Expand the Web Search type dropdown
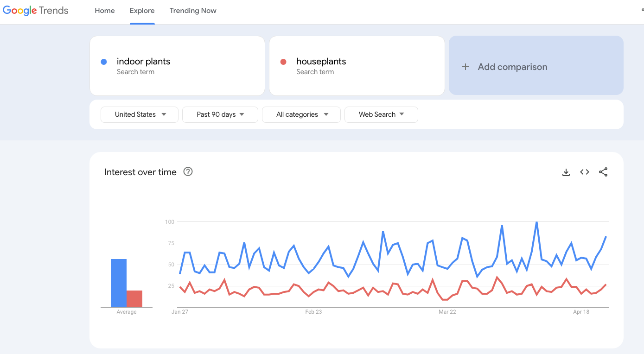 381,114
